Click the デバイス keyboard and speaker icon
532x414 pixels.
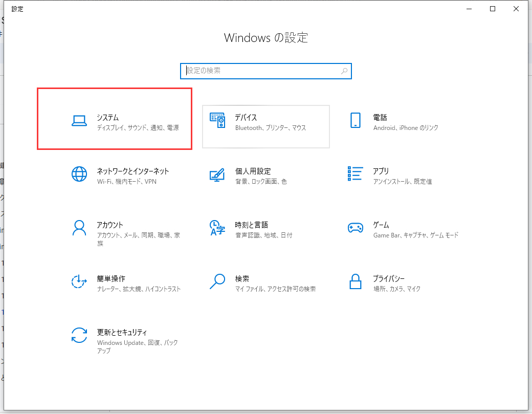(217, 120)
